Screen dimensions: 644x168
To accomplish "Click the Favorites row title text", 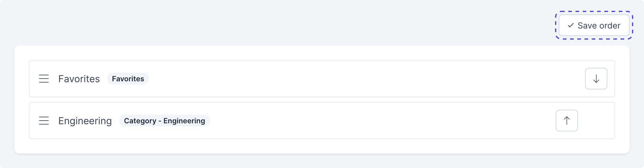I will (79, 79).
